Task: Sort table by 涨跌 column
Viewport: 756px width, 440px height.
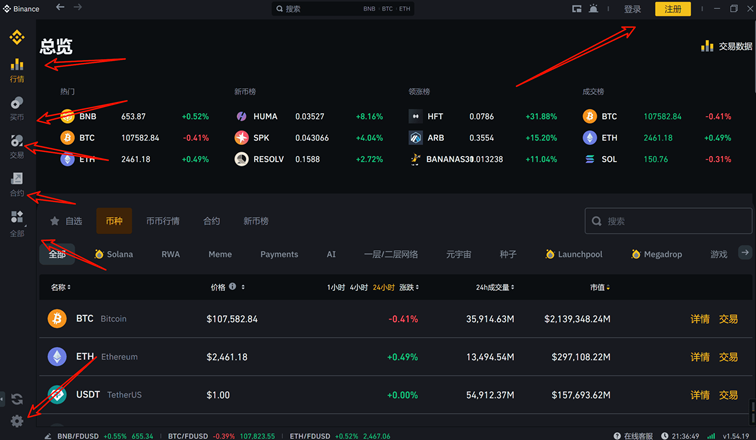Action: pos(409,287)
